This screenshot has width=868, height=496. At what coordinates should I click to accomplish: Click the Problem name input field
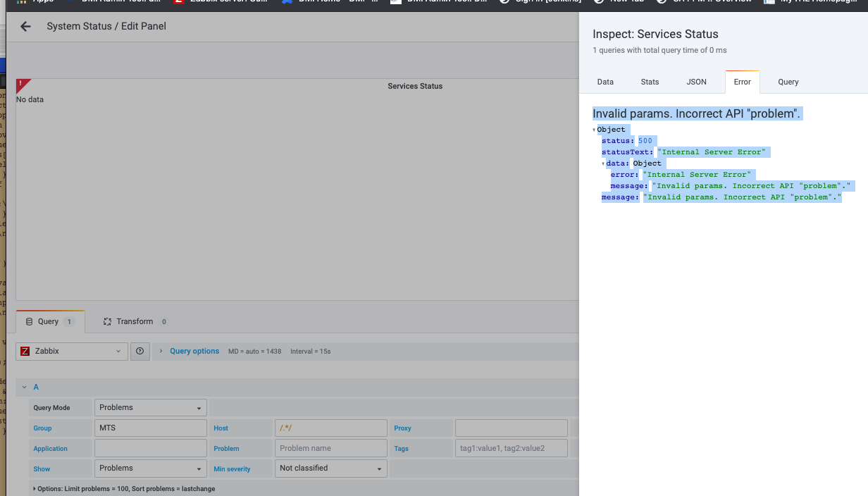point(330,448)
